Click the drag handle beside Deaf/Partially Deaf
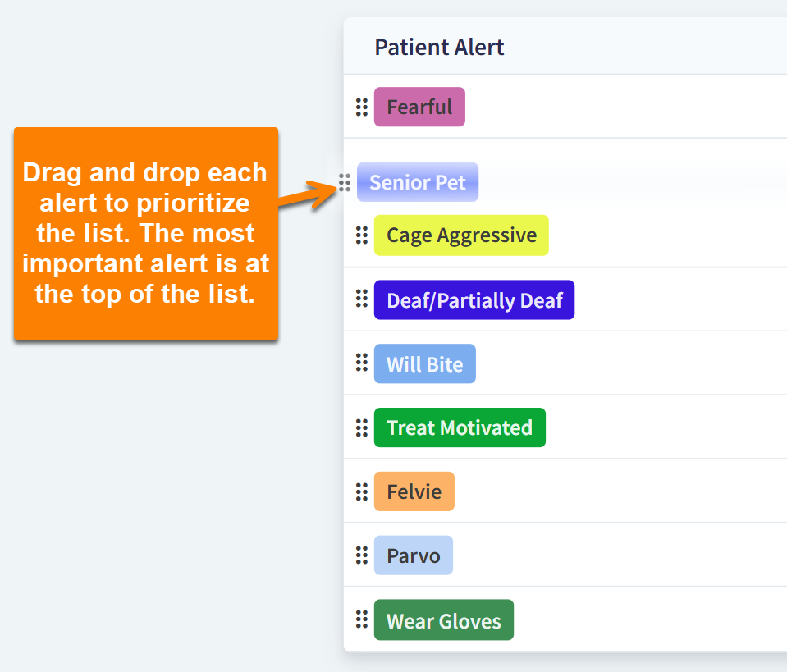The width and height of the screenshot is (787, 672). (361, 299)
